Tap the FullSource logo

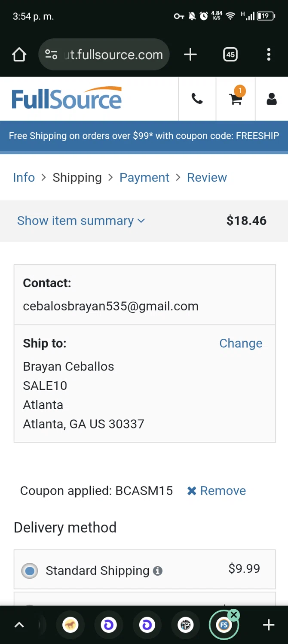click(67, 99)
